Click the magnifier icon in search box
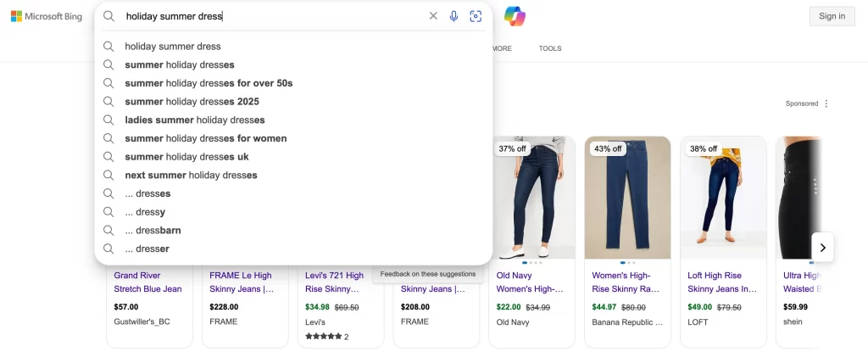Screen dimensions: 868x363 [x=109, y=16]
